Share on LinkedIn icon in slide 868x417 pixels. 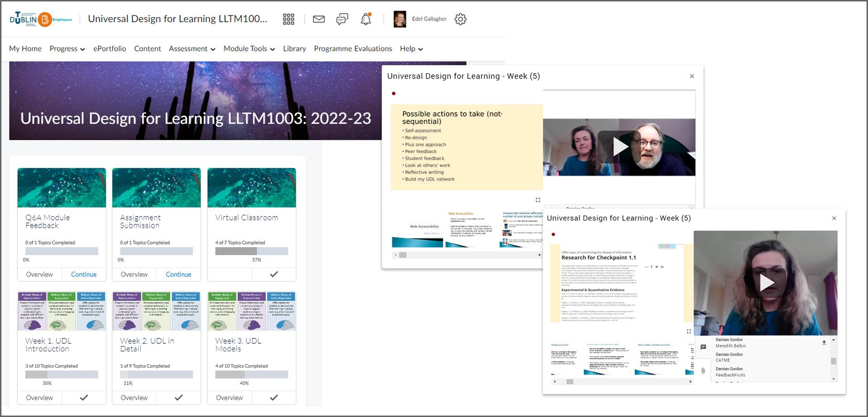pyautogui.click(x=662, y=266)
